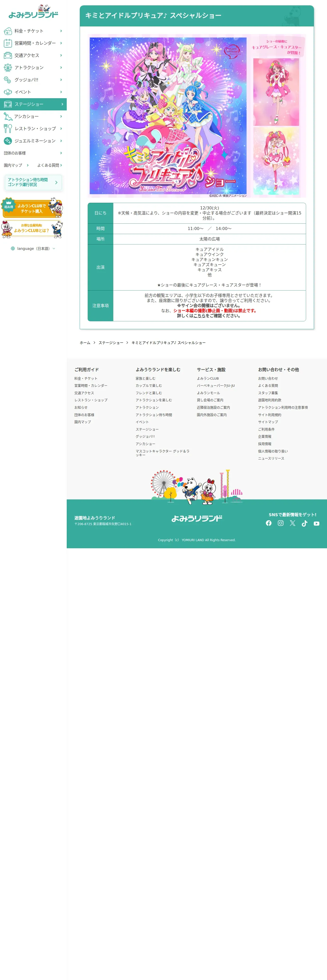This screenshot has width=327, height=980.
Task: Open footer link バーベキューパークJU-JU
Action: pos(216,386)
